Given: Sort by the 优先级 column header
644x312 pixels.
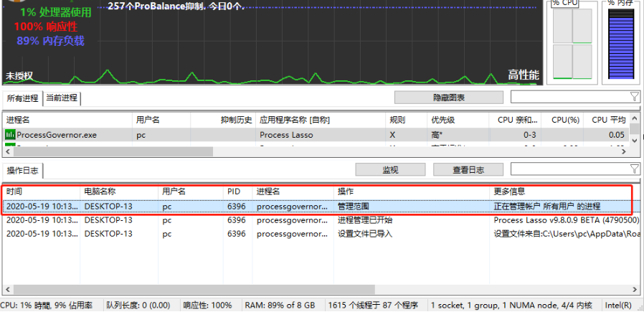Looking at the screenshot, I should click(x=458, y=120).
